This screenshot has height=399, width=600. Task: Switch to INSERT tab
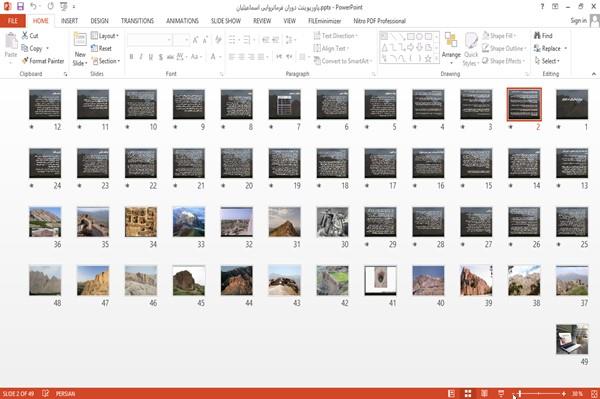click(69, 21)
